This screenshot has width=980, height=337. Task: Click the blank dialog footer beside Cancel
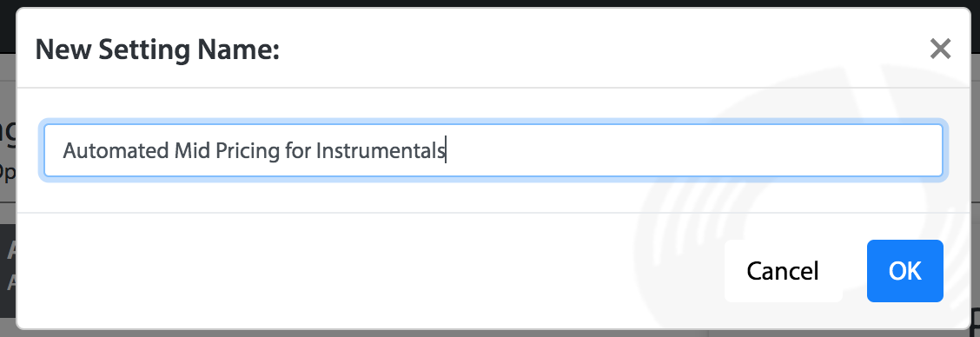coord(375,271)
